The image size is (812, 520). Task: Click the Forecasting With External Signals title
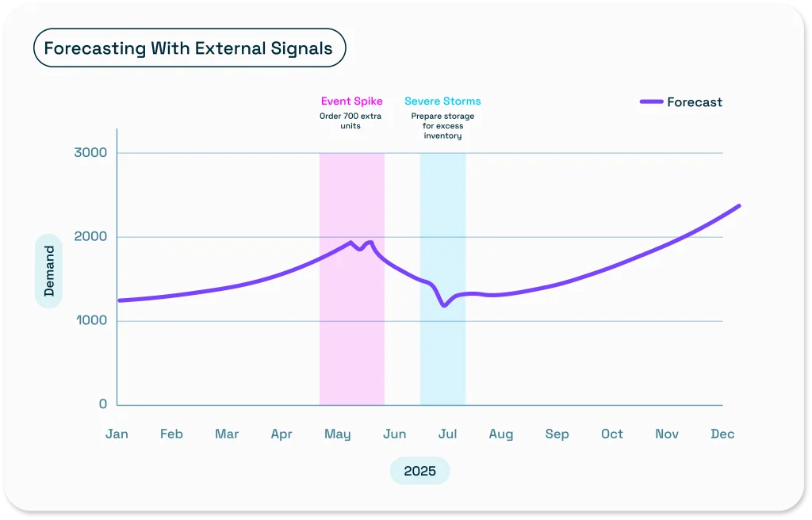(x=189, y=48)
